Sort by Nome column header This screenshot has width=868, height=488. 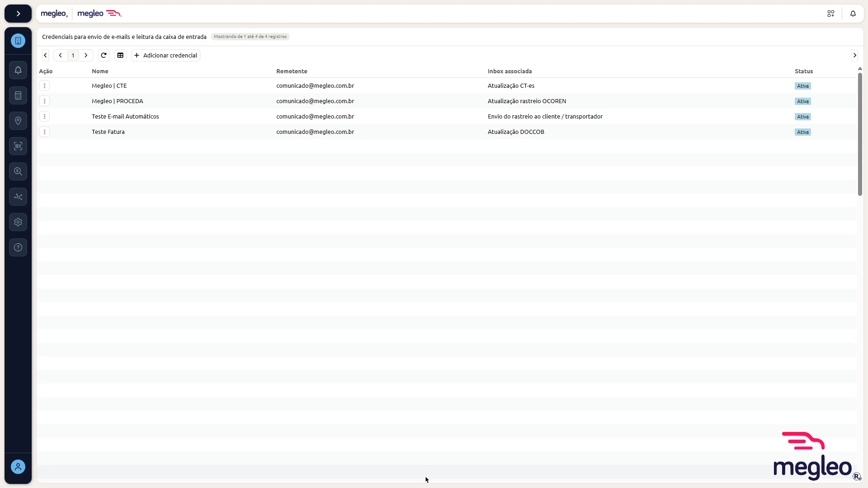pos(100,71)
